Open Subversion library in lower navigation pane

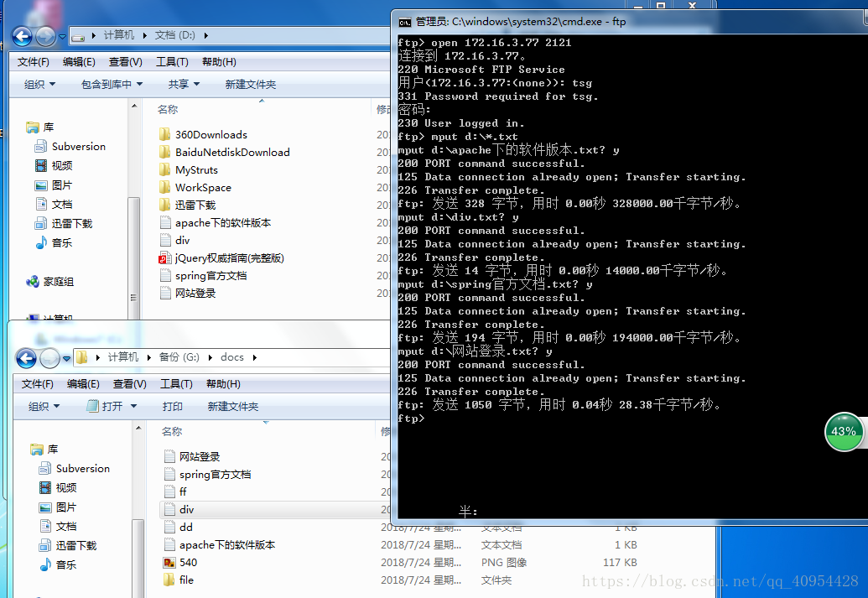point(74,469)
